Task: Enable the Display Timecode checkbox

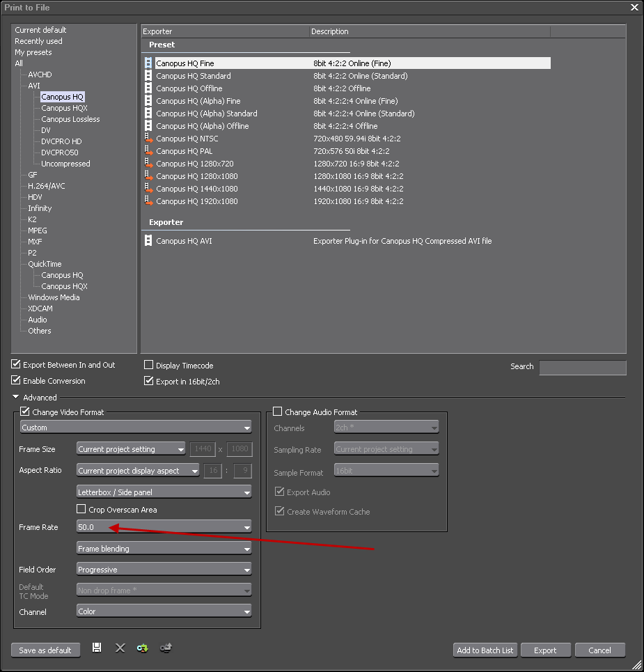Action: 148,366
